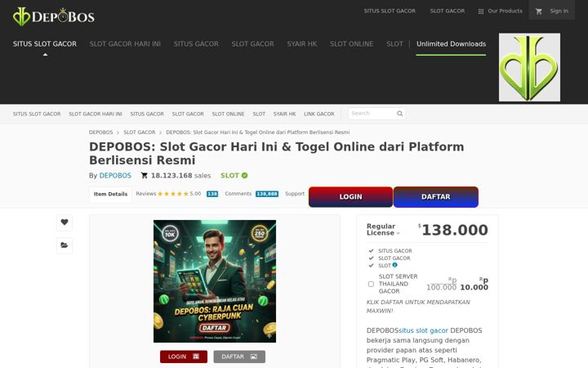Open the Comments tab
Image resolution: width=588 pixels, height=368 pixels.
tap(238, 194)
